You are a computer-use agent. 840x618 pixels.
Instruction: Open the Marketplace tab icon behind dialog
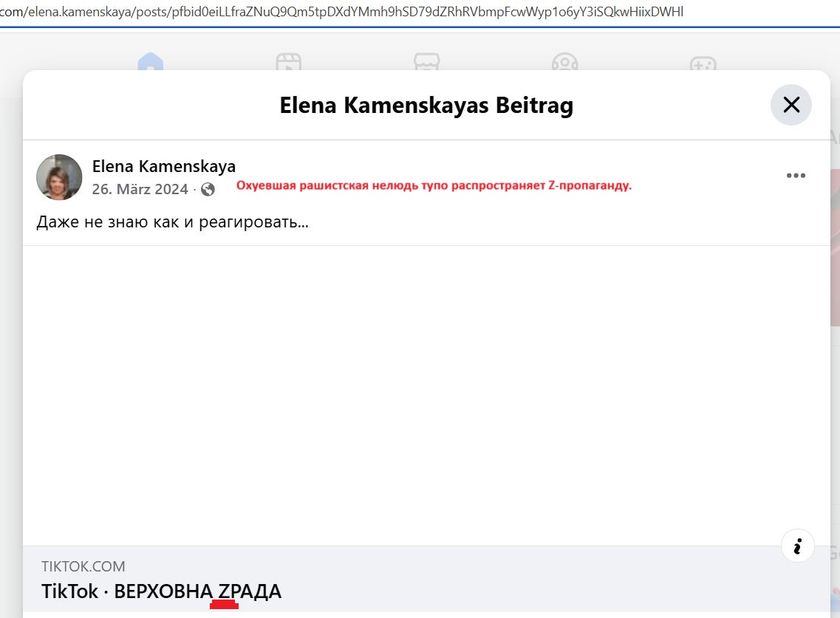pyautogui.click(x=427, y=61)
